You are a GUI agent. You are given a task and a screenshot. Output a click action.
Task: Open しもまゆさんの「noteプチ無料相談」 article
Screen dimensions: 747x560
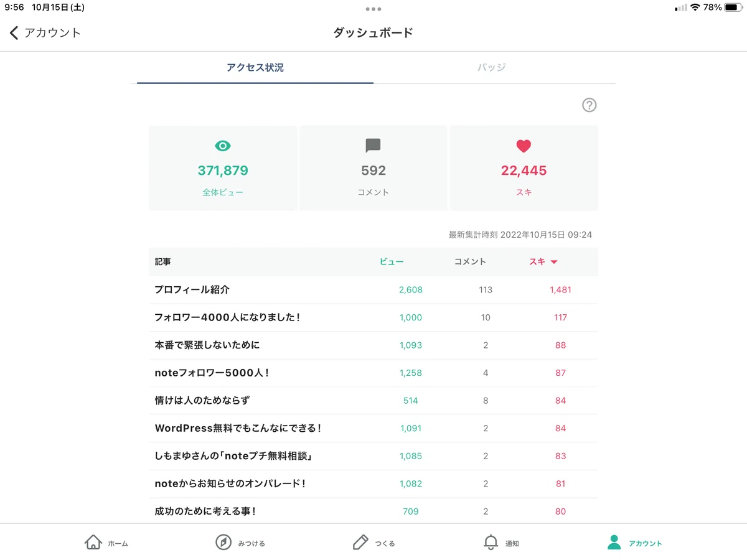(x=233, y=456)
